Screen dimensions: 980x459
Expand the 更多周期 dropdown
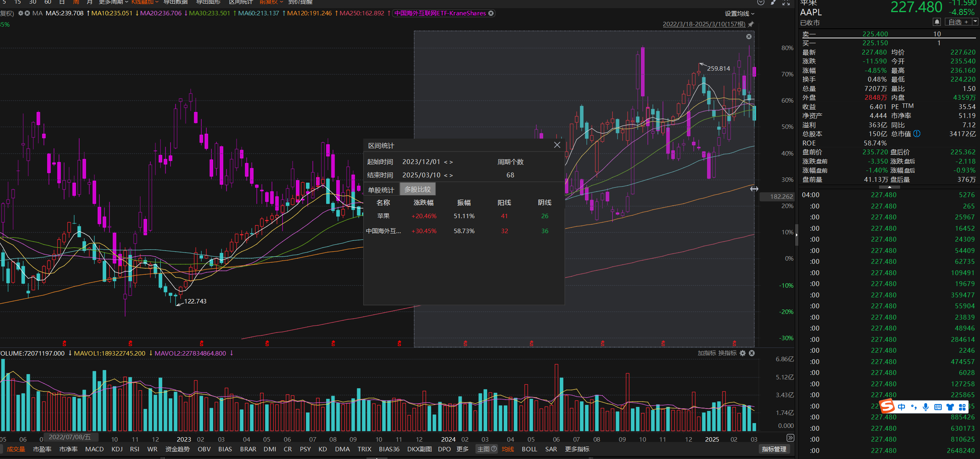(x=113, y=2)
